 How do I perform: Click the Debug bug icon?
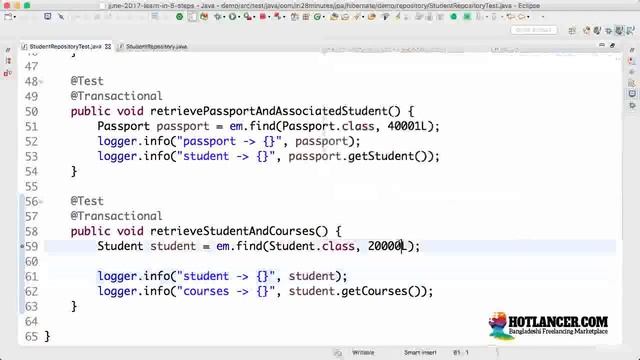pyautogui.click(x=218, y=17)
